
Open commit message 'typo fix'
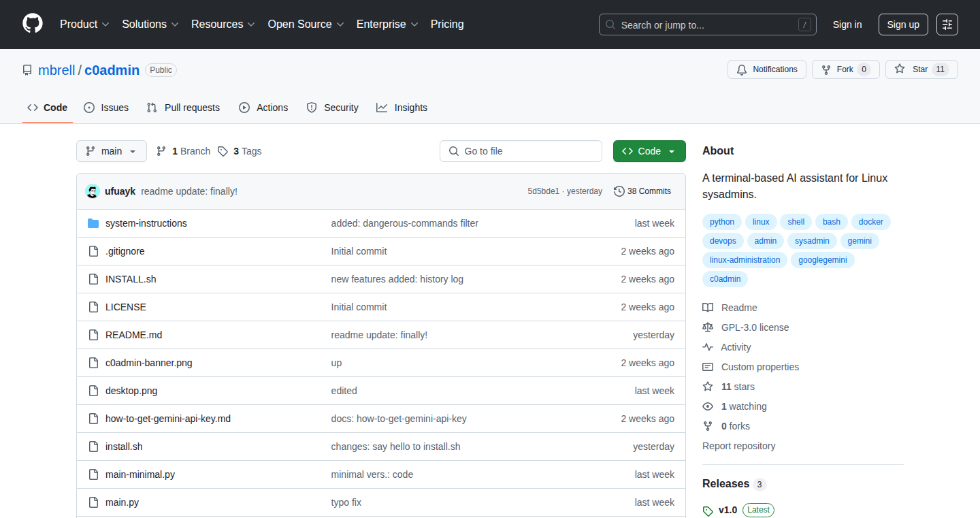[346, 502]
